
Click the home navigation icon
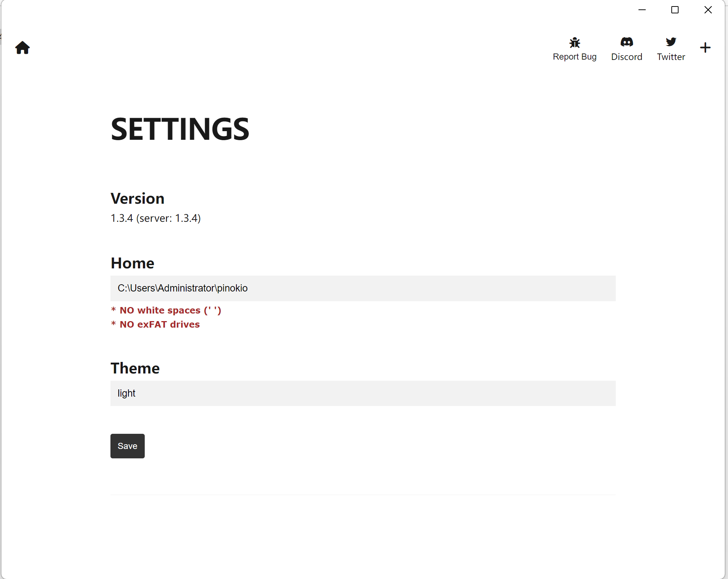point(22,48)
